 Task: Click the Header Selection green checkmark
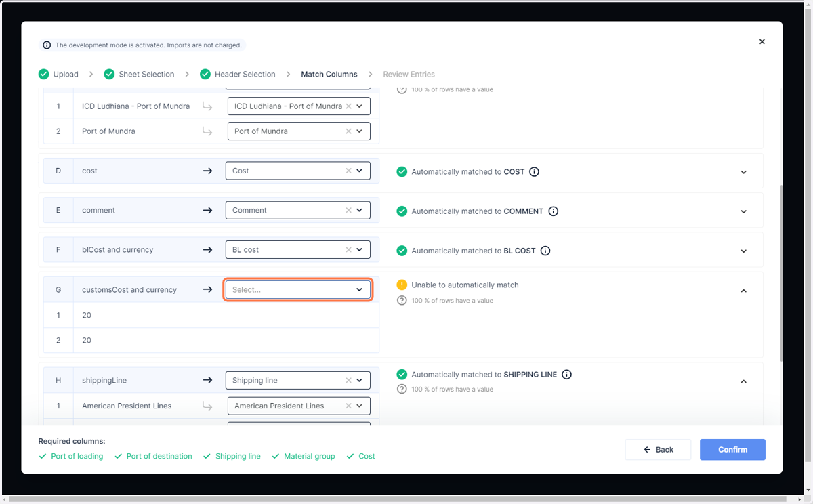205,75
